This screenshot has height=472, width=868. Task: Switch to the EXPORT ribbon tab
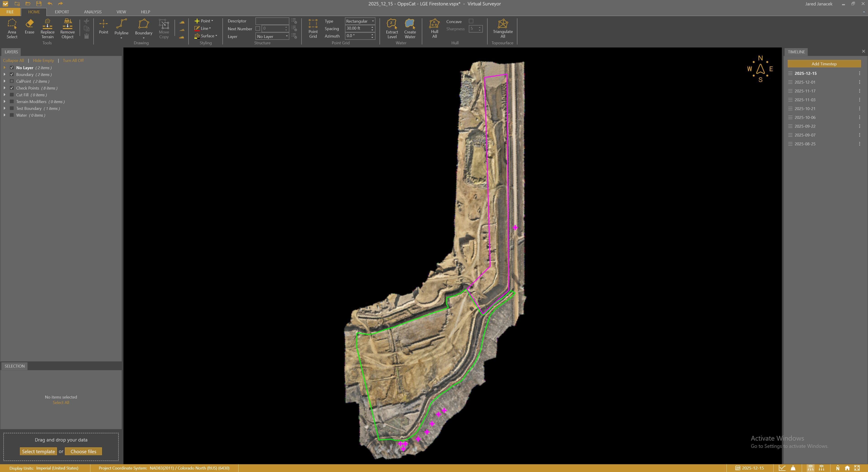click(x=62, y=12)
